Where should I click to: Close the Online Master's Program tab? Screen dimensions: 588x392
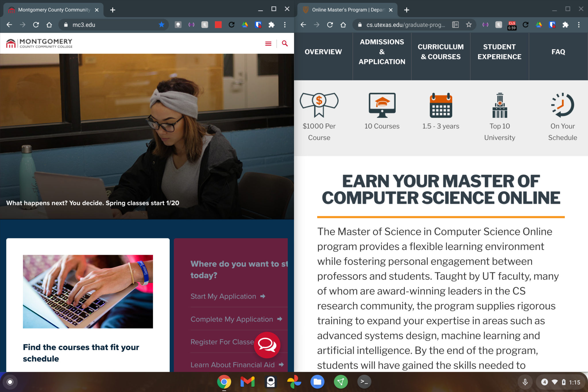(x=391, y=10)
